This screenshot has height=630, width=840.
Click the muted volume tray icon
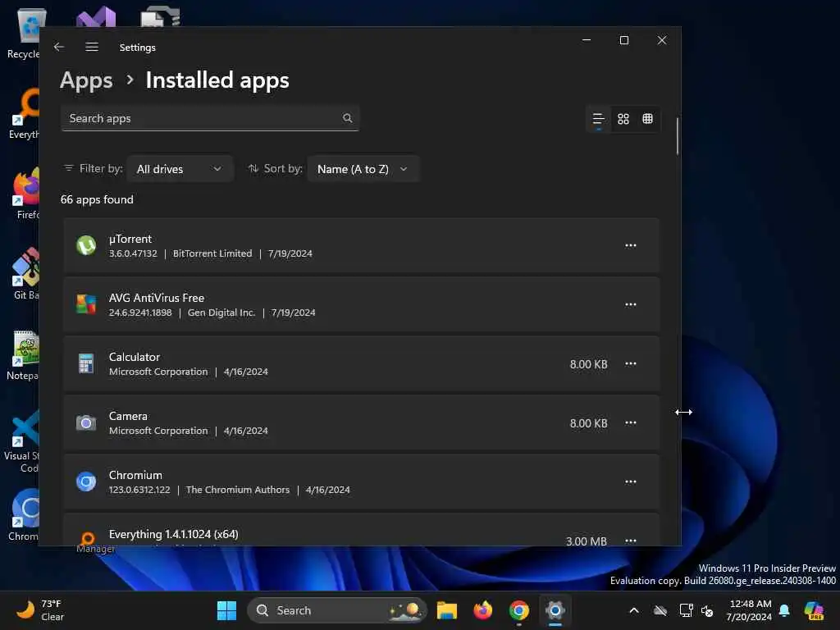[x=708, y=610]
